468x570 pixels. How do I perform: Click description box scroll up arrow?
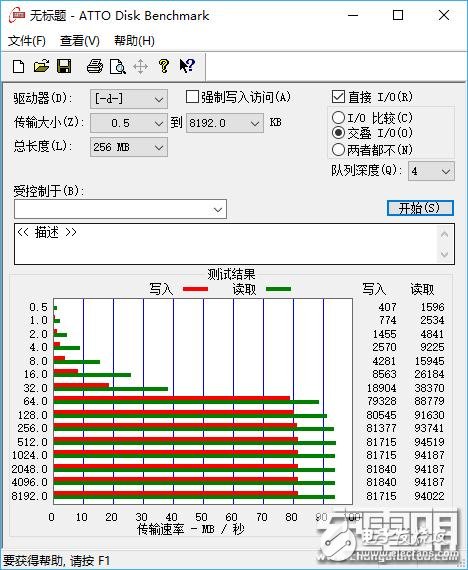[444, 235]
